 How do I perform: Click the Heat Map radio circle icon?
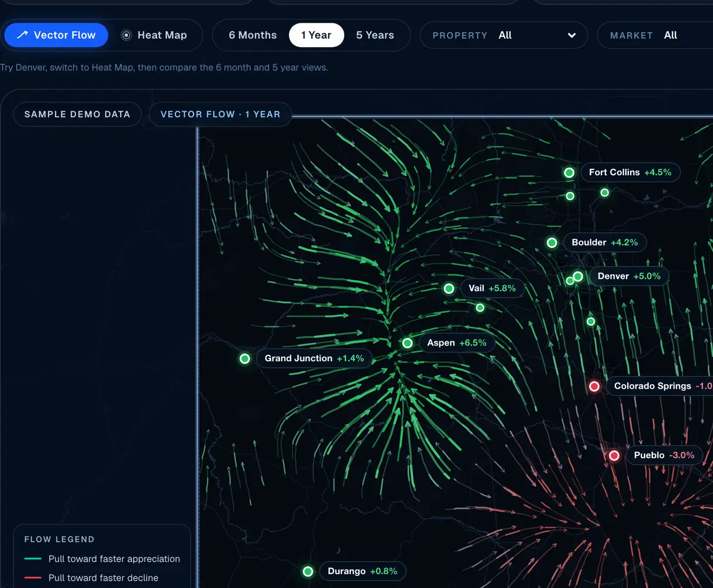(126, 35)
